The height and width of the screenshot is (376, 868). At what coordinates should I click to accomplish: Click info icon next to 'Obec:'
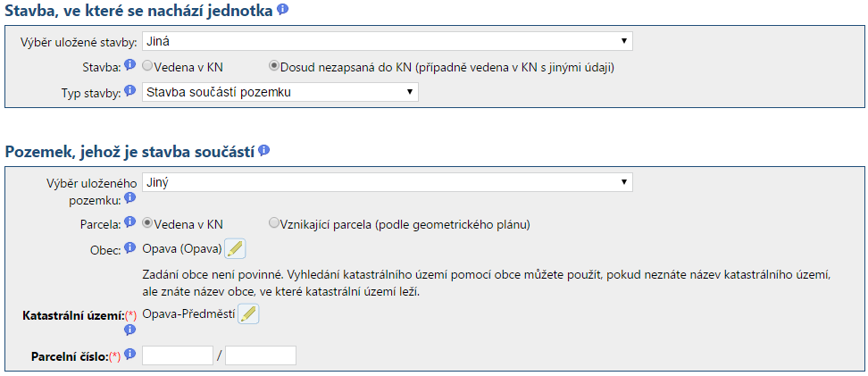tap(129, 248)
